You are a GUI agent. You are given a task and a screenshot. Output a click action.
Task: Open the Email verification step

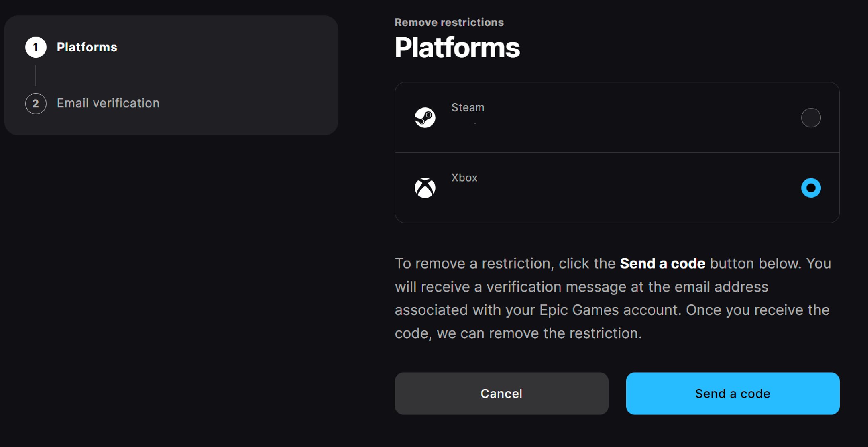[x=108, y=103]
